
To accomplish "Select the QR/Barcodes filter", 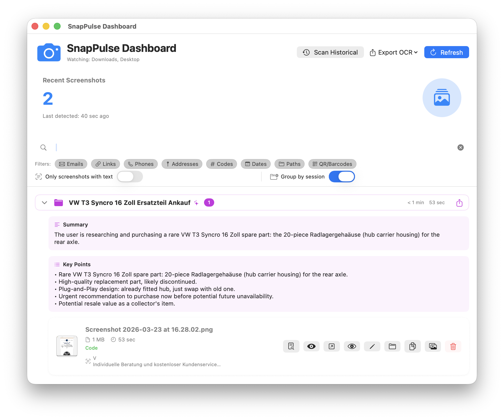I will point(332,164).
